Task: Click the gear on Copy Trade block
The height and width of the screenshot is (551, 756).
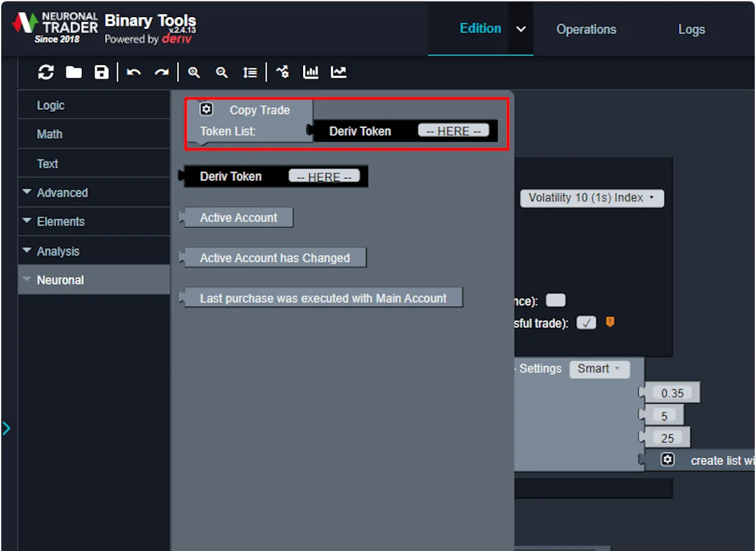Action: 207,109
